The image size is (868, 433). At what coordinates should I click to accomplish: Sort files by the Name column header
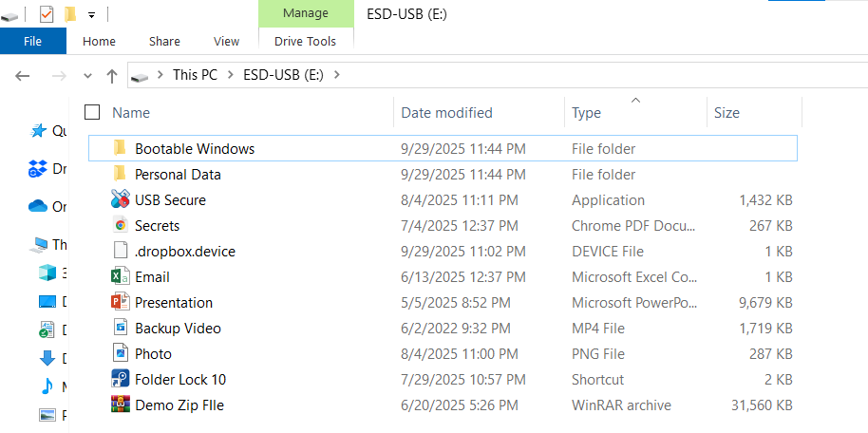pos(131,112)
